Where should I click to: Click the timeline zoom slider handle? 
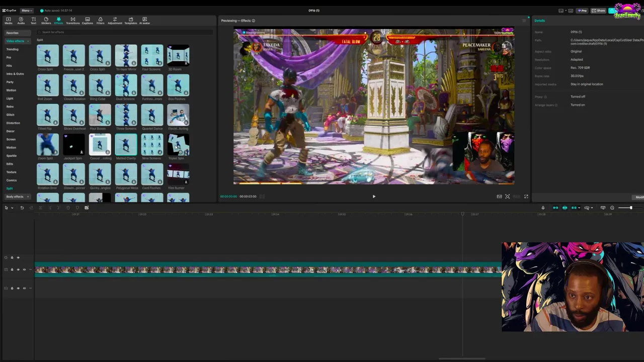click(631, 208)
